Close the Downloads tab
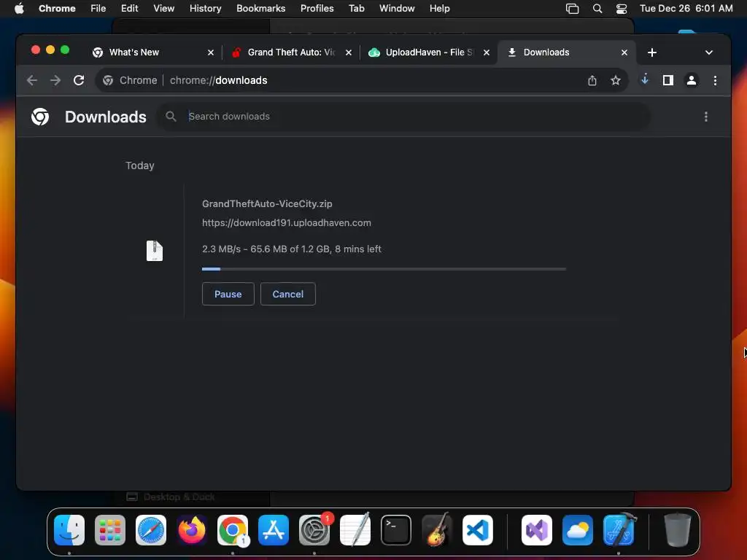747x560 pixels. tap(624, 52)
